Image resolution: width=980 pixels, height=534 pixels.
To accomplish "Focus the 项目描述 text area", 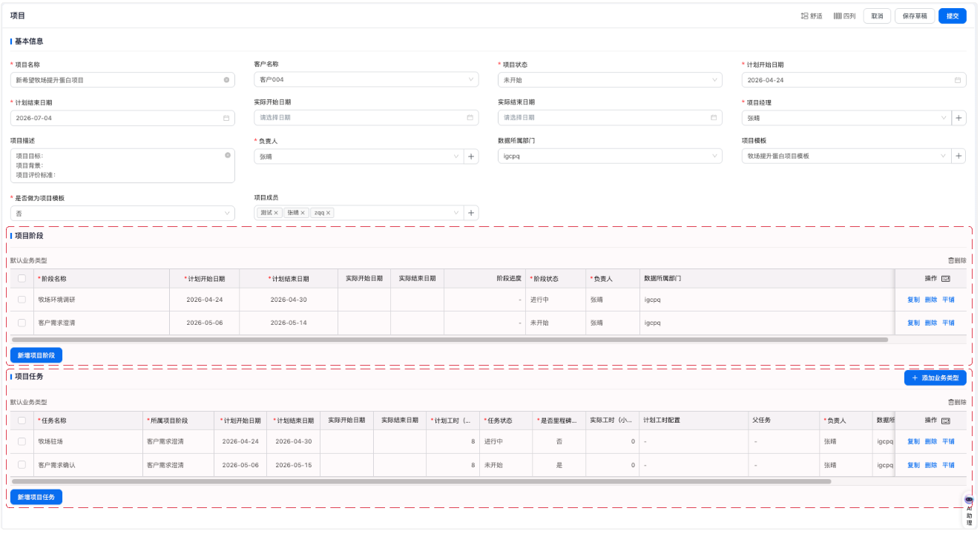I will tap(122, 165).
